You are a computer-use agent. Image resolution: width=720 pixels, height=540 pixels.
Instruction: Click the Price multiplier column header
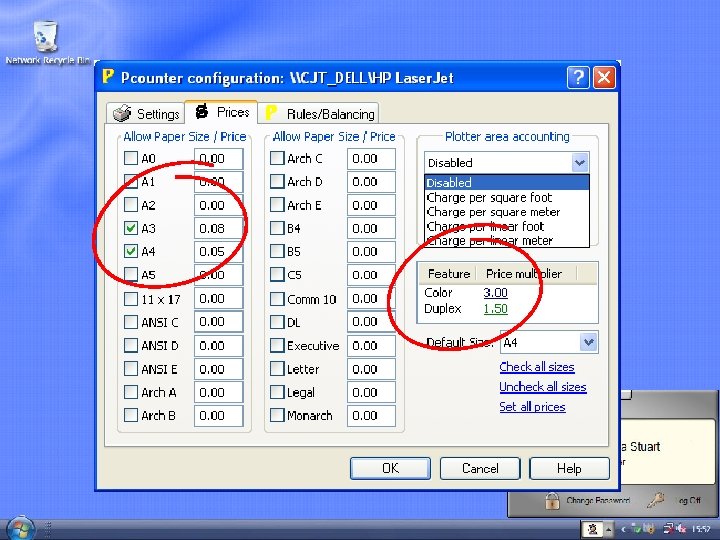tap(525, 274)
